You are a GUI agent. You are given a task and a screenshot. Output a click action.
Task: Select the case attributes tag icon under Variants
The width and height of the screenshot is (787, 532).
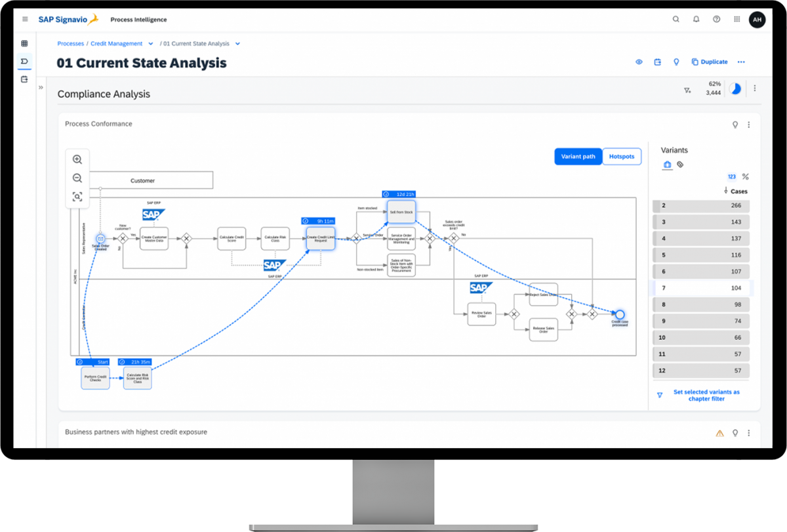click(x=681, y=164)
